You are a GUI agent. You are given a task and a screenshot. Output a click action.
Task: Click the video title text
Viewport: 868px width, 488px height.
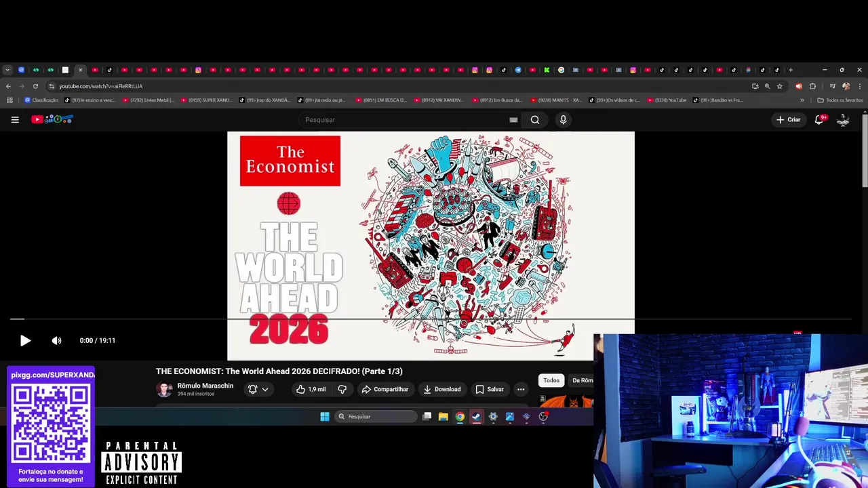pyautogui.click(x=279, y=371)
